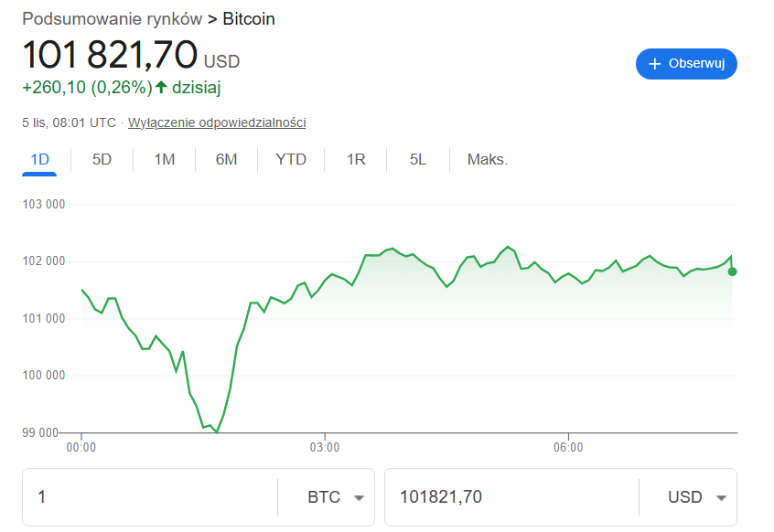This screenshot has width=774, height=532.
Task: Click the Obserwuj follow button
Action: (x=686, y=64)
